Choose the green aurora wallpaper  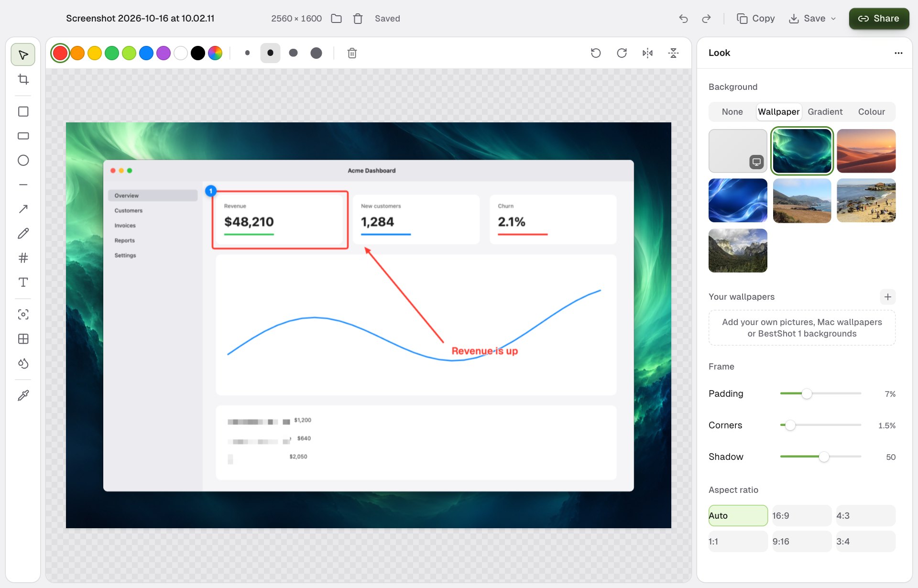click(x=802, y=151)
